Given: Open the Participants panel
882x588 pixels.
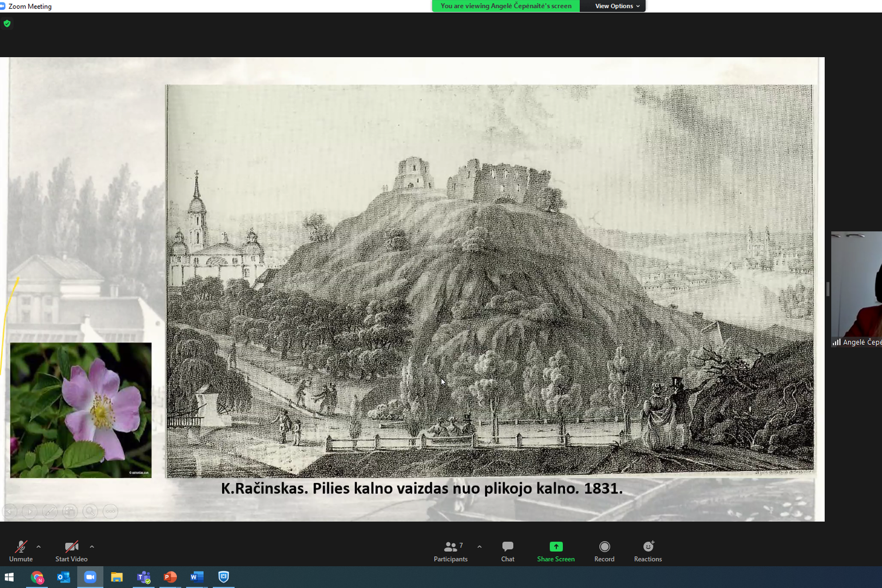Looking at the screenshot, I should pos(451,551).
